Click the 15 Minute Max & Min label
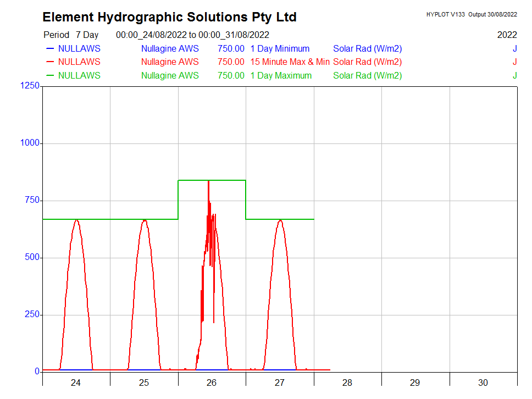 click(x=290, y=62)
